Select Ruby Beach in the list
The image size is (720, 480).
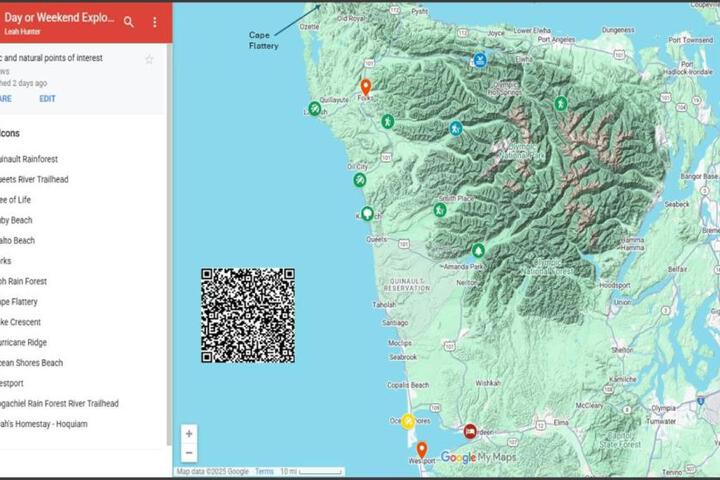point(16,220)
